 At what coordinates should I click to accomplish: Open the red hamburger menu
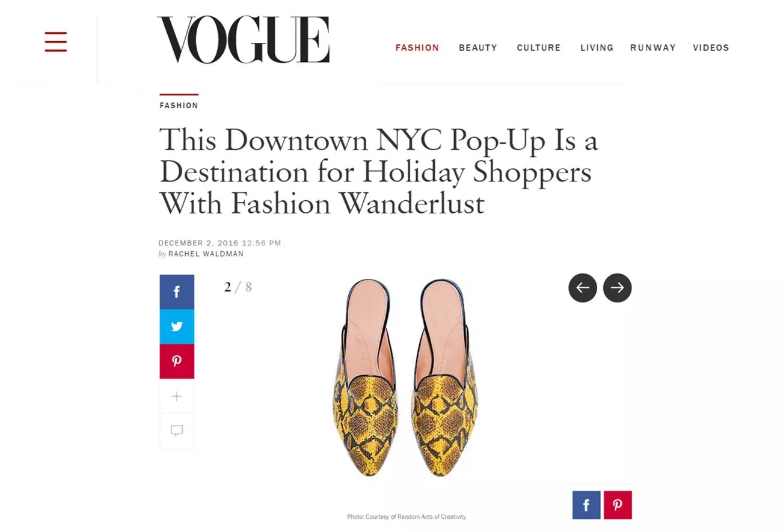55,42
